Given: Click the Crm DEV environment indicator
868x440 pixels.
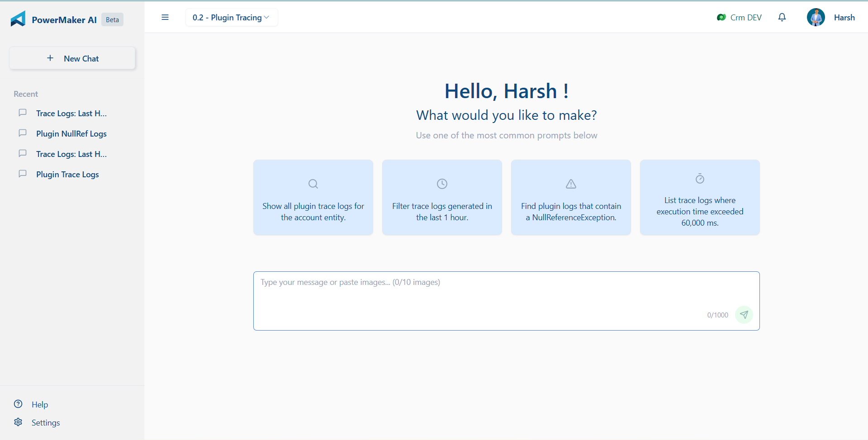Looking at the screenshot, I should click(x=739, y=18).
